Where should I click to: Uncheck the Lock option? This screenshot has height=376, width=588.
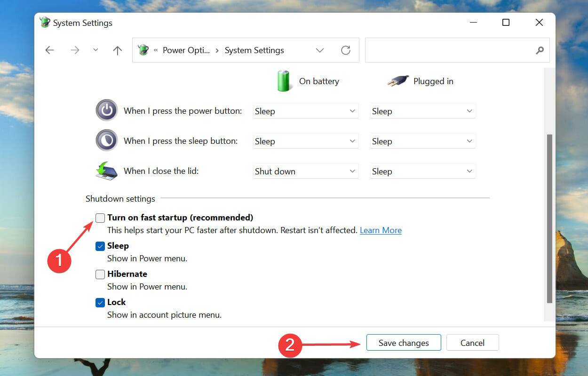[x=100, y=302]
